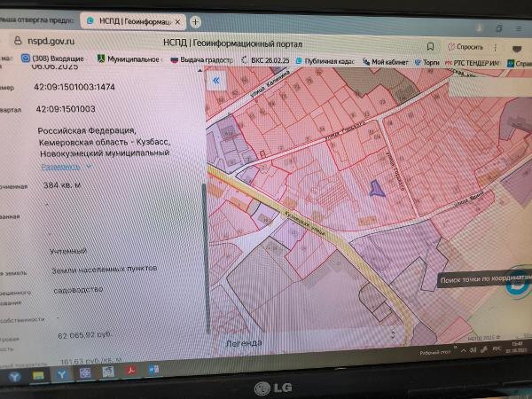Expand address with the Развернуть link
532x399 pixels.
click(x=66, y=167)
